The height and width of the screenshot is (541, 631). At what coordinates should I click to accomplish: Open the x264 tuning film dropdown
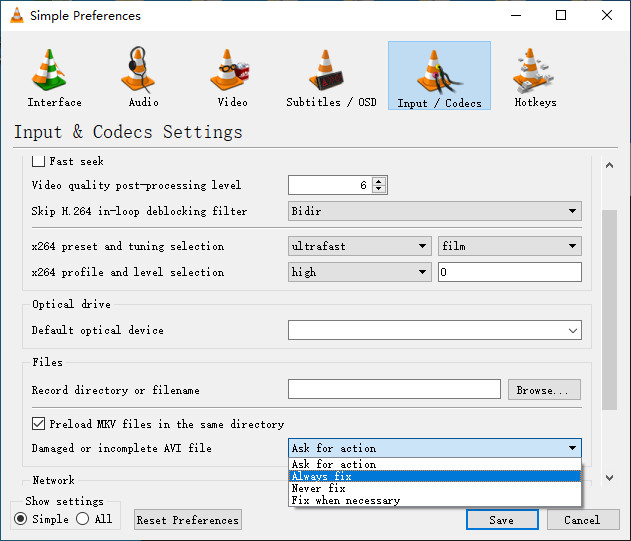click(509, 246)
